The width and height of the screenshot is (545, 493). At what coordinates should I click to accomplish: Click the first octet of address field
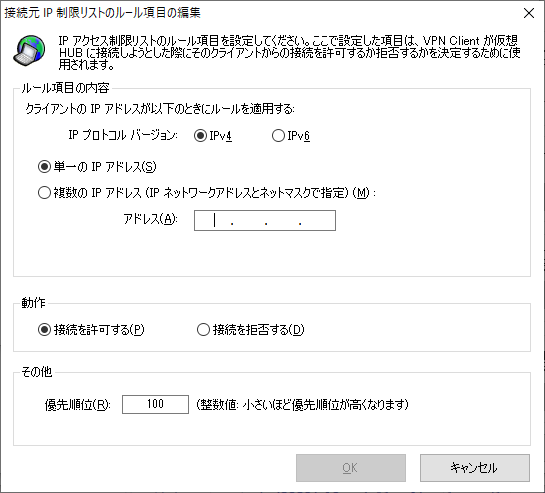pyautogui.click(x=213, y=220)
